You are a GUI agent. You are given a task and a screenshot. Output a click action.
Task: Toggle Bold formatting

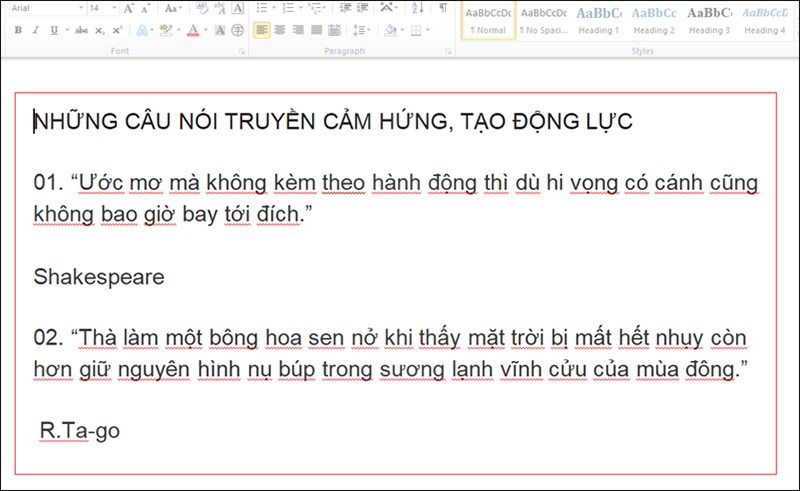coord(18,30)
